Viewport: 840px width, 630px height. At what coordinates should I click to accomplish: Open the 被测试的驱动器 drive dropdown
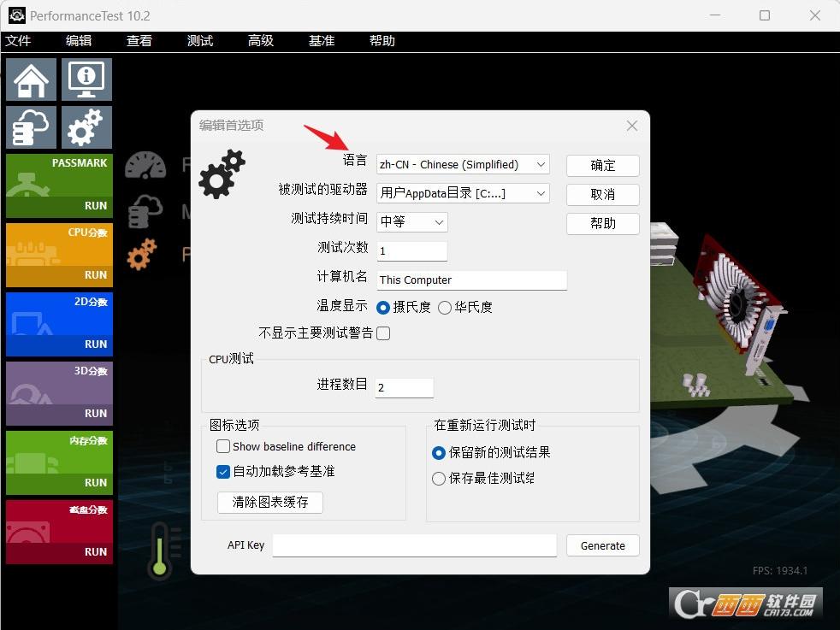click(463, 193)
